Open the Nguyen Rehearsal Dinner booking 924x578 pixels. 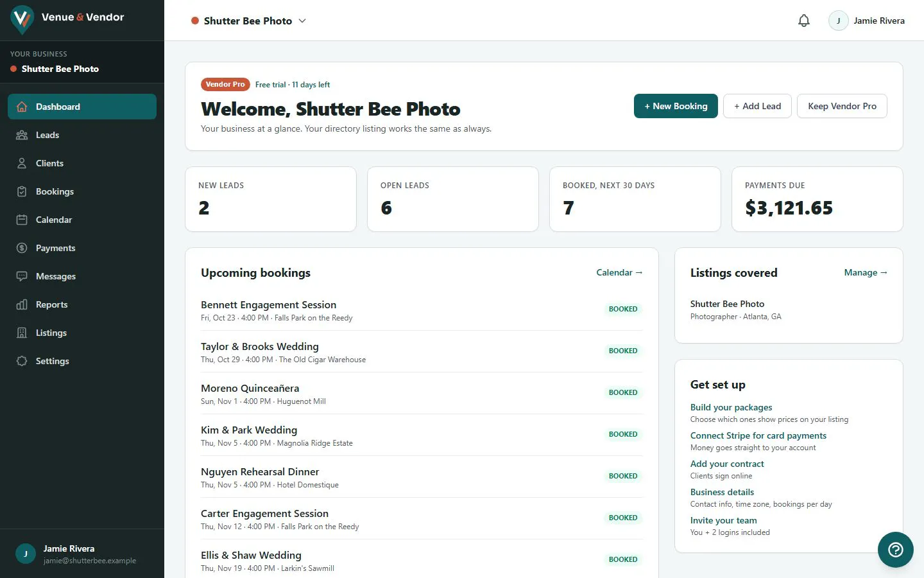422,477
